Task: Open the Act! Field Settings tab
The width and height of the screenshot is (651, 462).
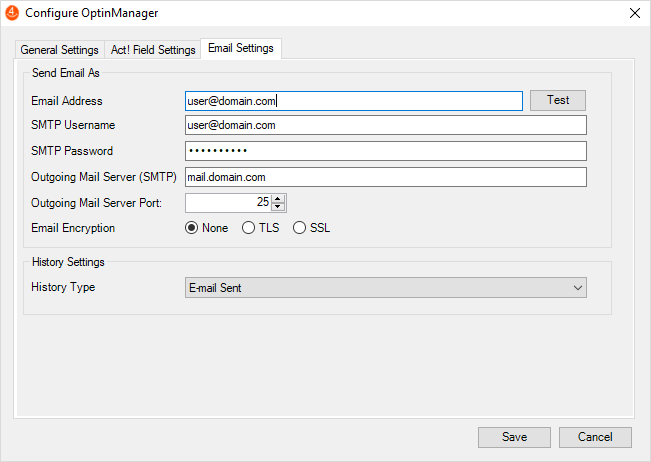Action: [x=153, y=50]
